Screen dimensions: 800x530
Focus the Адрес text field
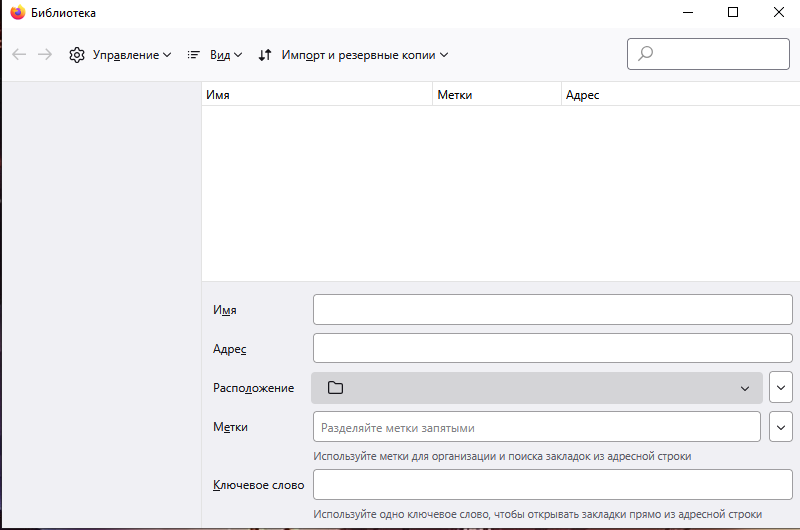(x=553, y=348)
